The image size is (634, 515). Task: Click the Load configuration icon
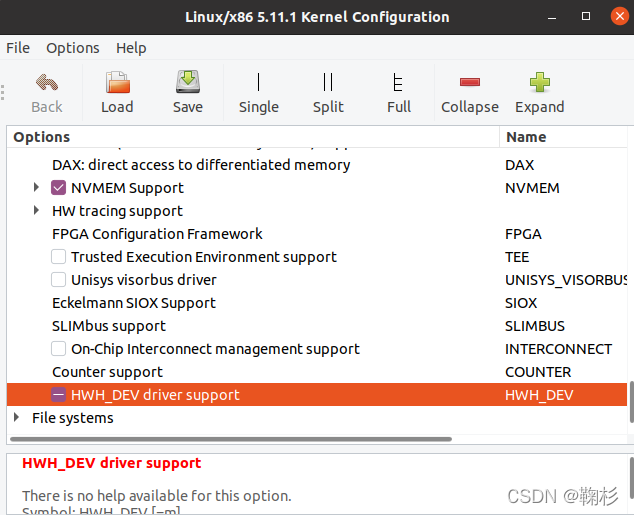117,82
